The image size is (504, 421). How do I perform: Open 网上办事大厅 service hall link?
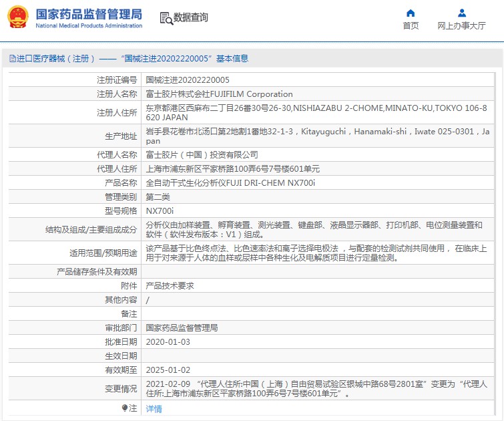coord(461,25)
